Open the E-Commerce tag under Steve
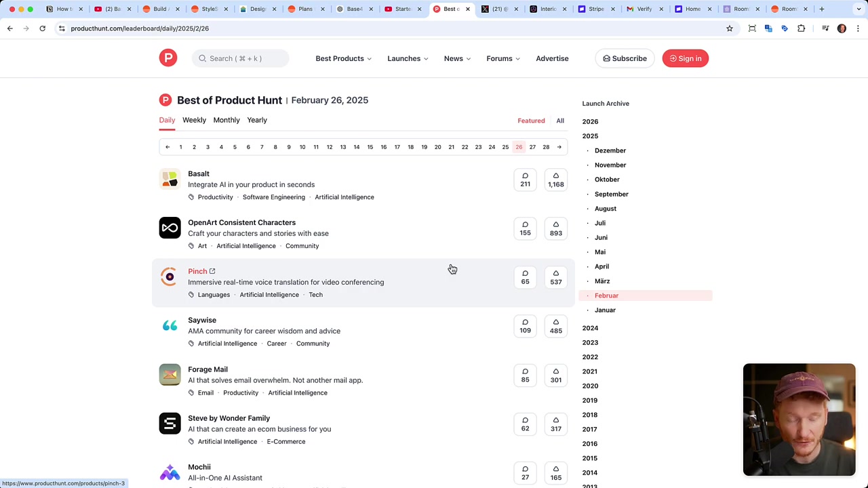 coord(286,442)
